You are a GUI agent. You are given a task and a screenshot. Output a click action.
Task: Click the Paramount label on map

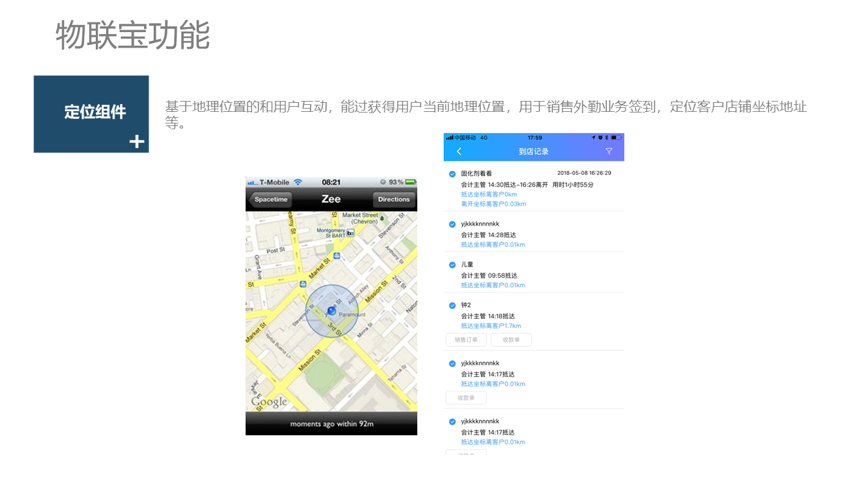(352, 314)
